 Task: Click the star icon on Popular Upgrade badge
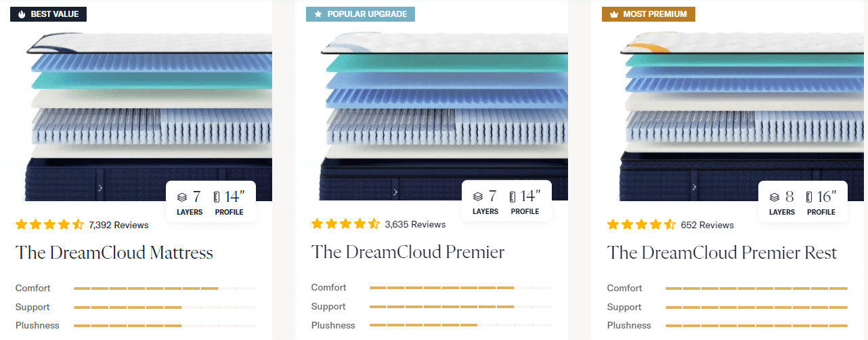click(x=318, y=14)
